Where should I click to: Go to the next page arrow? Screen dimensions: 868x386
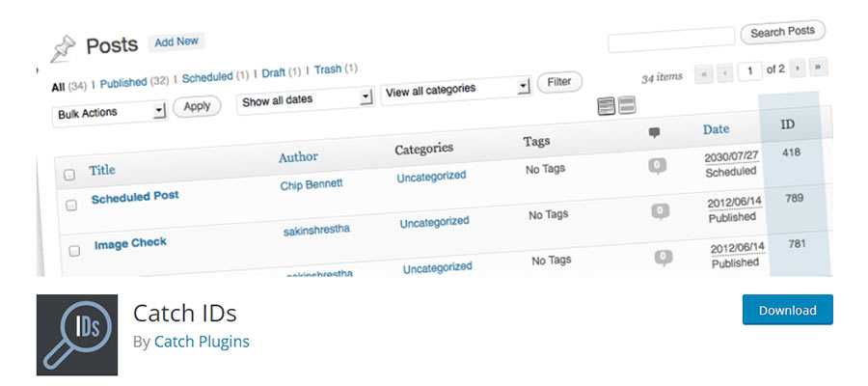798,69
